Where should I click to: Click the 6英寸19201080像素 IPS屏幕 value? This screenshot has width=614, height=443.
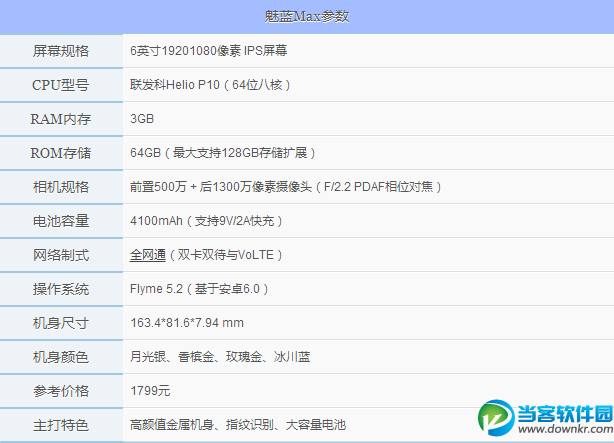208,51
